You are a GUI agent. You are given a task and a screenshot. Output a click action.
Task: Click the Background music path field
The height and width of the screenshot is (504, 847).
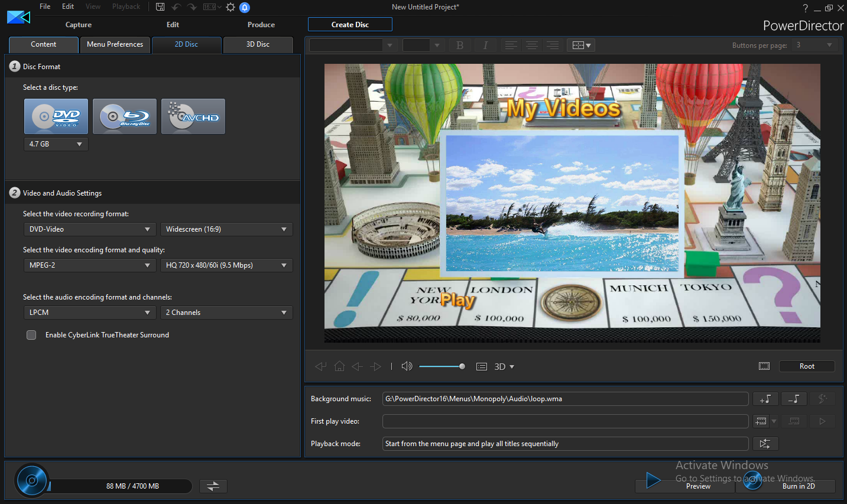[x=566, y=399]
